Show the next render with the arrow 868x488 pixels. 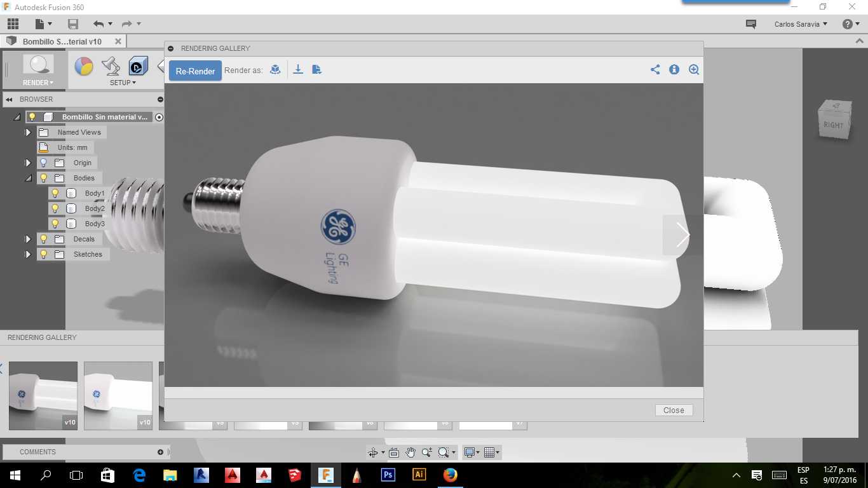point(682,235)
